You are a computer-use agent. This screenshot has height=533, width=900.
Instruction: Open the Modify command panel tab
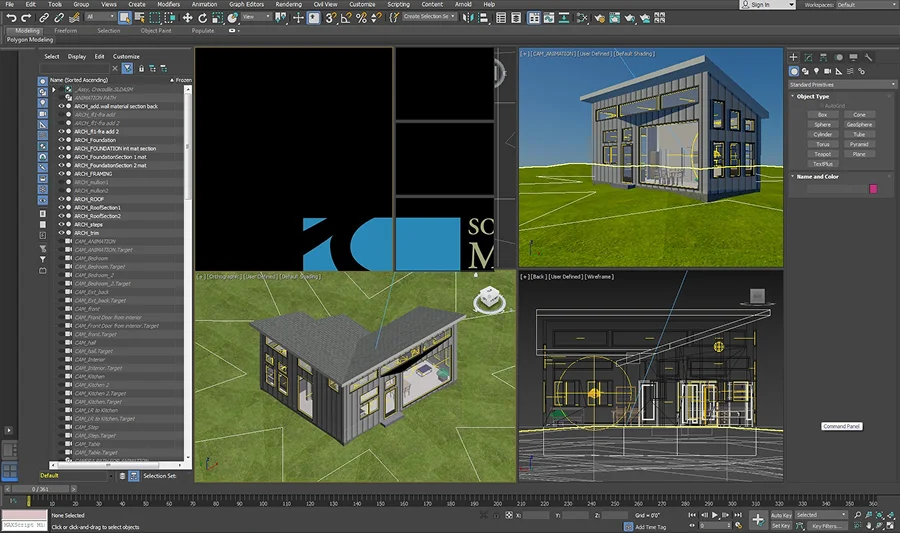pos(809,57)
